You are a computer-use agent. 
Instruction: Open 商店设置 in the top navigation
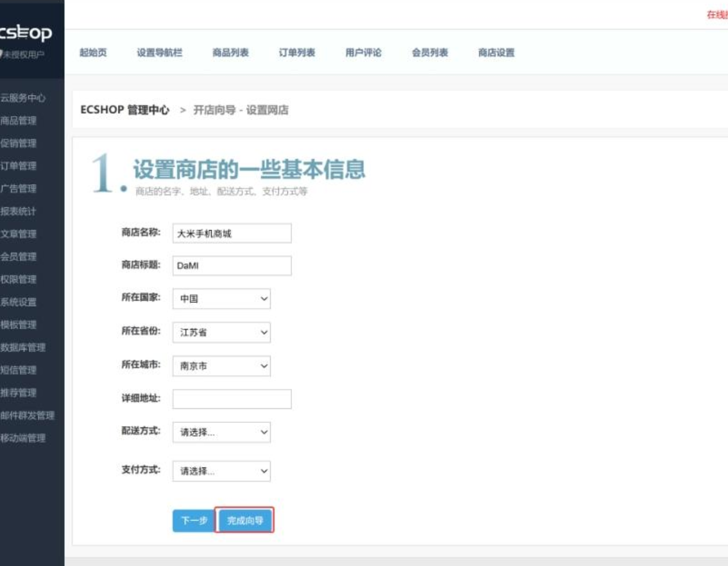click(496, 53)
